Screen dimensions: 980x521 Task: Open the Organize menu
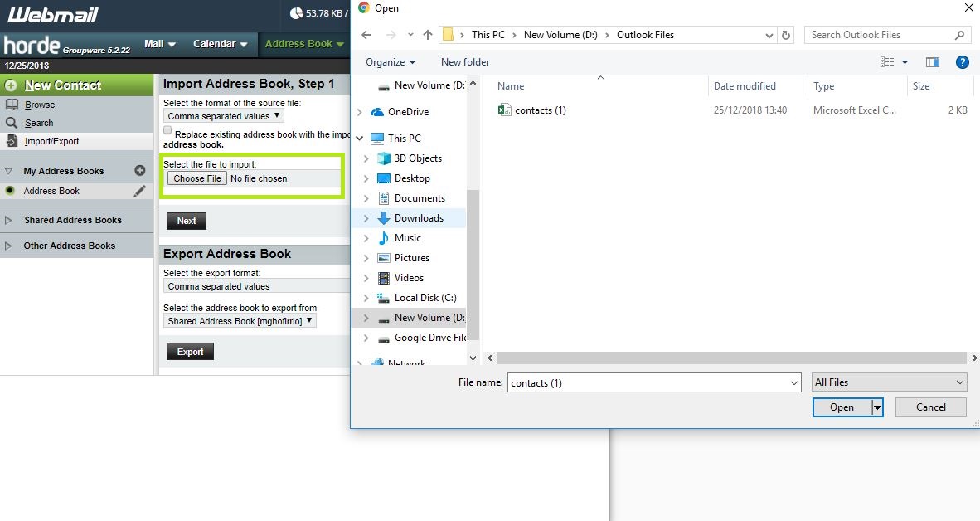[x=391, y=62]
